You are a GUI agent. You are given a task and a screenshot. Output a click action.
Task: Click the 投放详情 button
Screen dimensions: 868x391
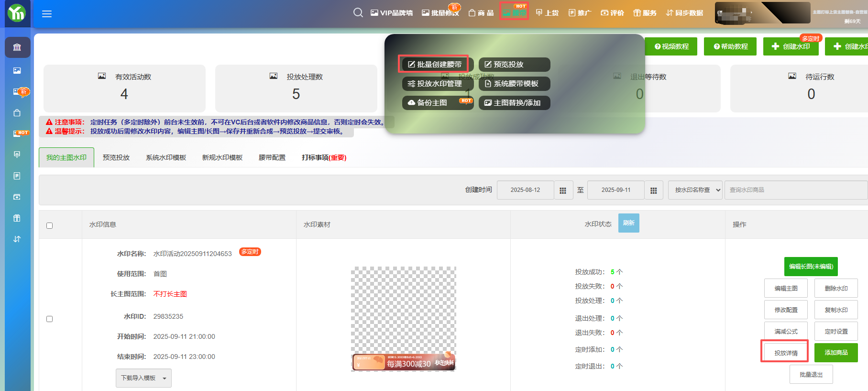point(786,353)
